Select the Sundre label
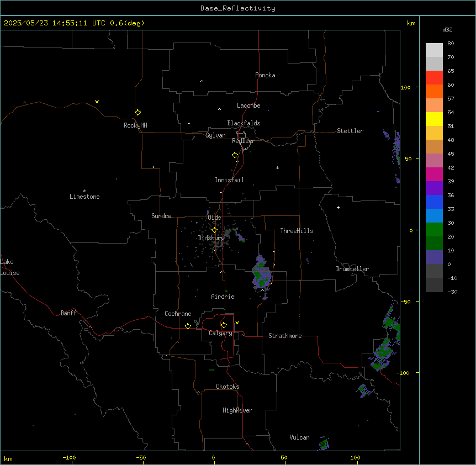This screenshot has height=465, width=476. (161, 216)
